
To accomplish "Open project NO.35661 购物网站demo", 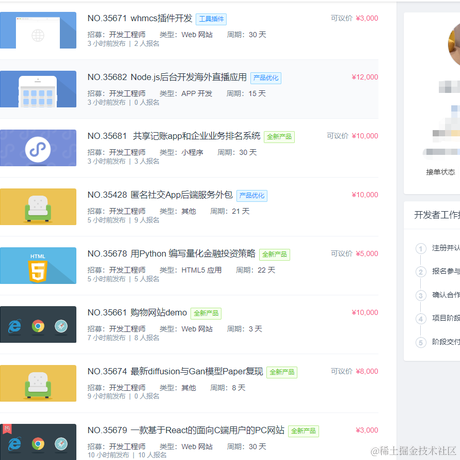I will coord(137,313).
